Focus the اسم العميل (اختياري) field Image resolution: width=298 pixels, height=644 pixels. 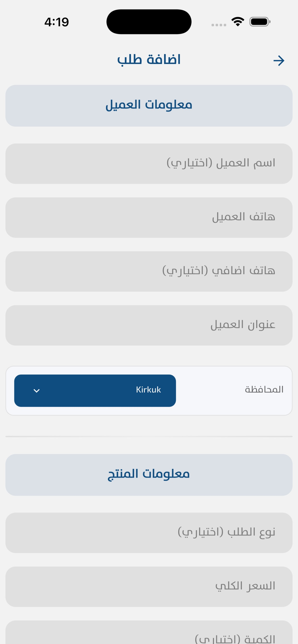tap(149, 163)
